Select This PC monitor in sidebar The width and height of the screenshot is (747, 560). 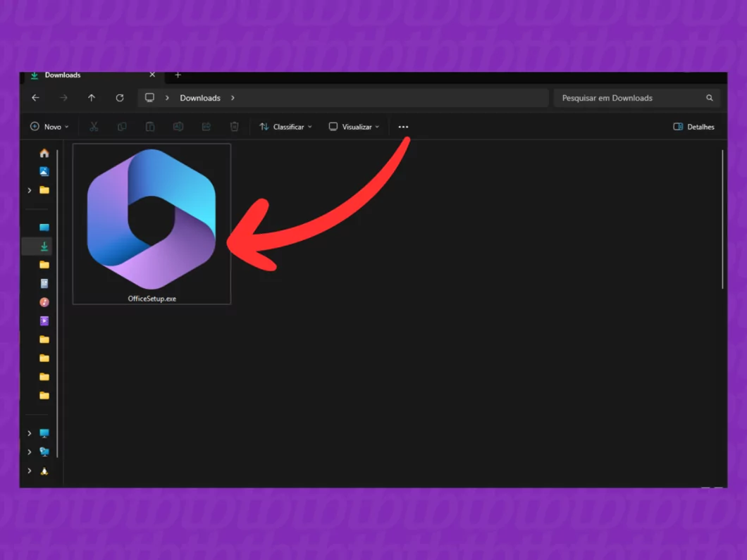point(44,433)
